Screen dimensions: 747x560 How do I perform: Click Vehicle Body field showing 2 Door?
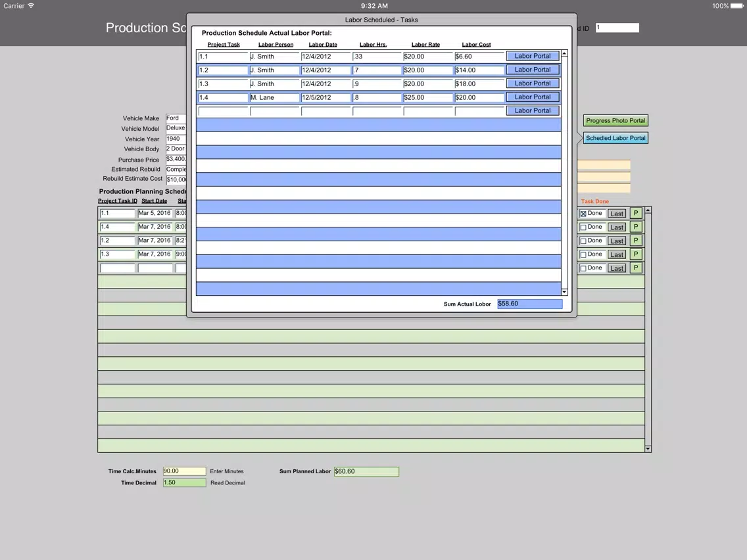coord(176,149)
